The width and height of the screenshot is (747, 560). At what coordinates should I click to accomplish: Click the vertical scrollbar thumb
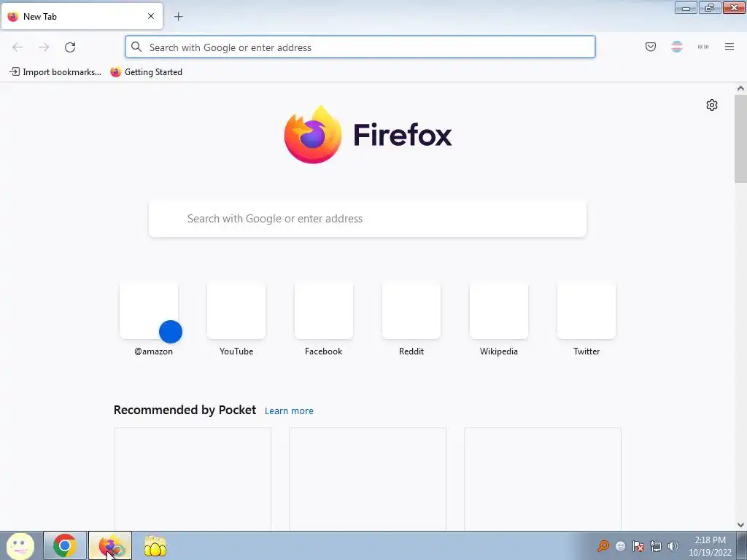coord(740,138)
